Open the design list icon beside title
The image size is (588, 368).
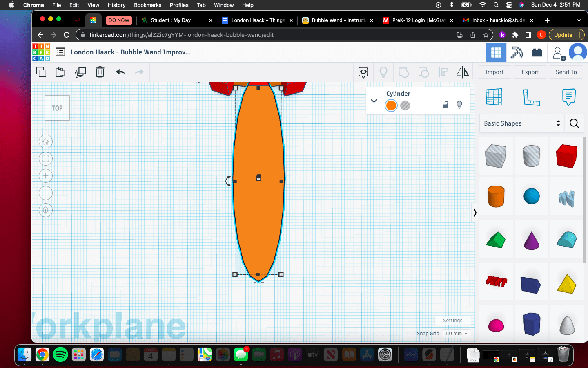[x=60, y=52]
